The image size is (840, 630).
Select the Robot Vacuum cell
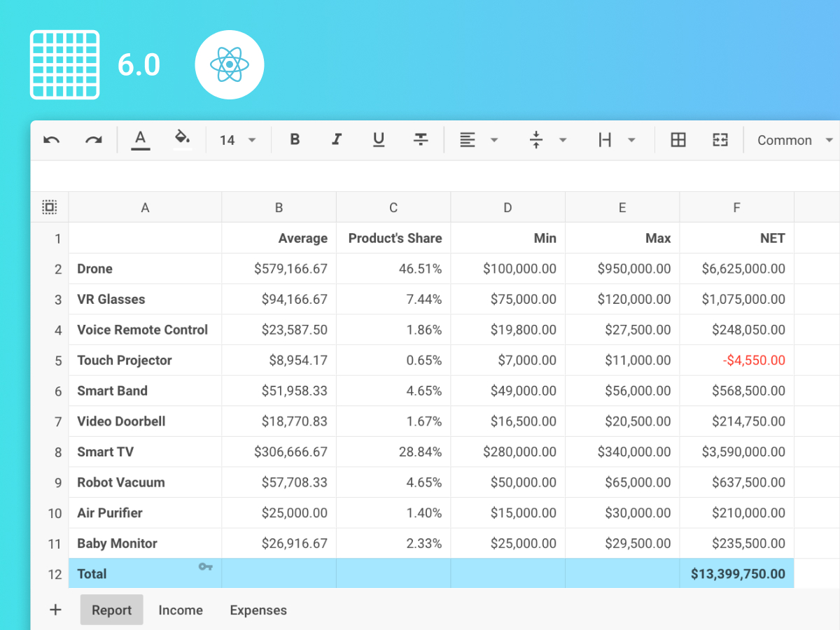[146, 482]
